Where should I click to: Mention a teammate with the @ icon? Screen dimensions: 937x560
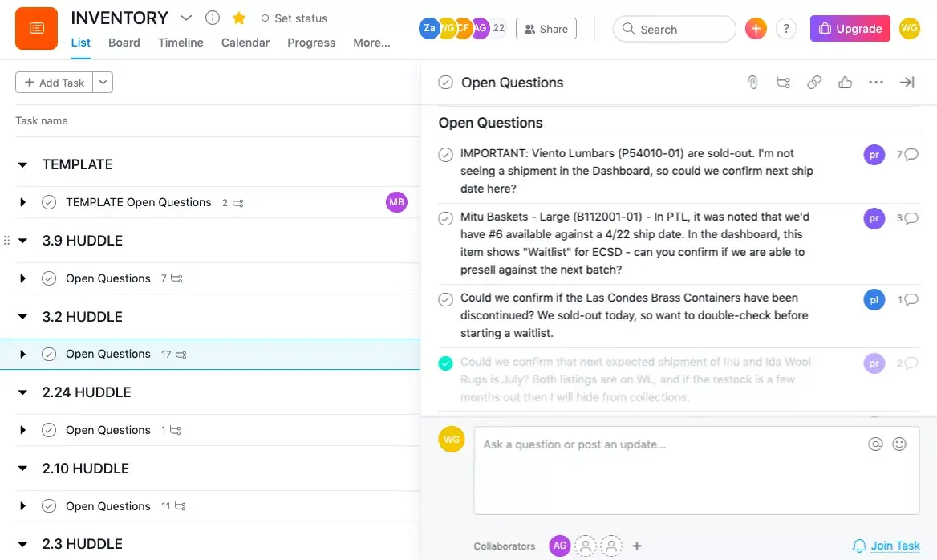[875, 444]
